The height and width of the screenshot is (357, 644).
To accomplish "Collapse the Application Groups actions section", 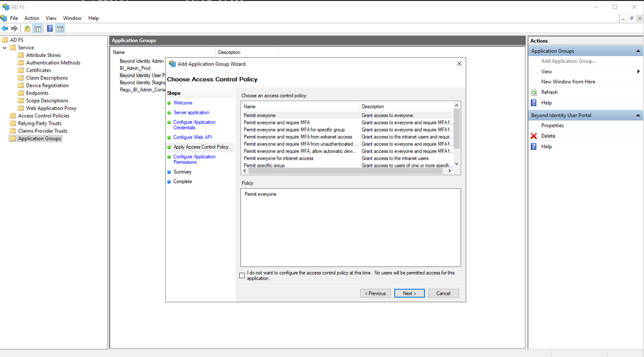I will tap(638, 51).
